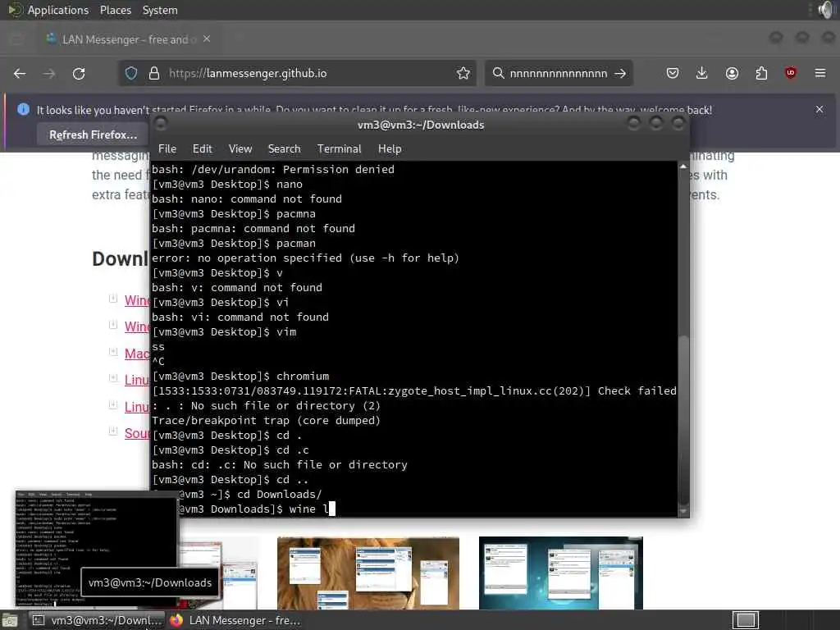Click the show desktop icon in bottom panel
840x630 pixels.
click(x=10, y=620)
